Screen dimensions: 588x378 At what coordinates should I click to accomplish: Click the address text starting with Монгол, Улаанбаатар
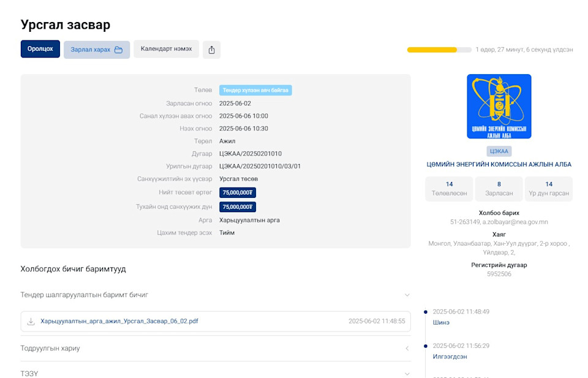point(499,248)
